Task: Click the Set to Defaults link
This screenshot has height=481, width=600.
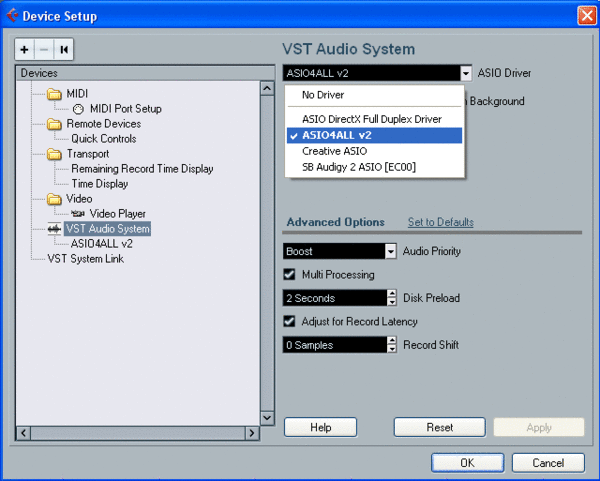Action: (440, 222)
